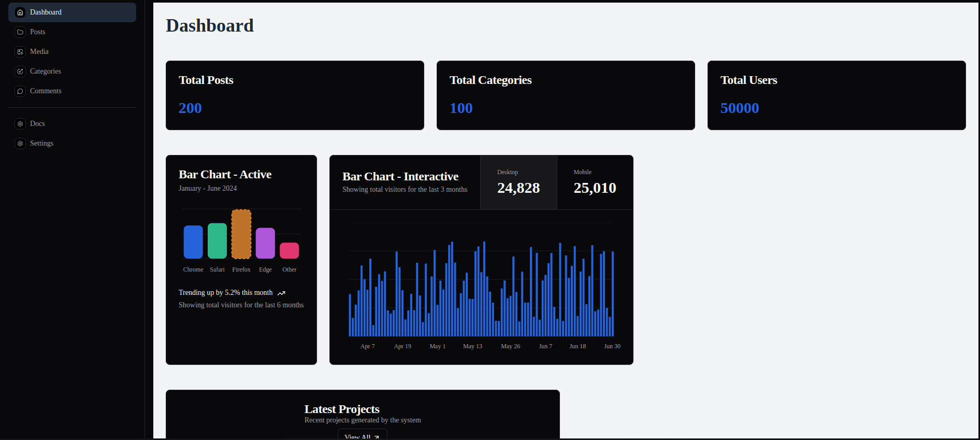Click 'Showing total visitors for the last 6 months'
The height and width of the screenshot is (440, 980).
(x=241, y=305)
